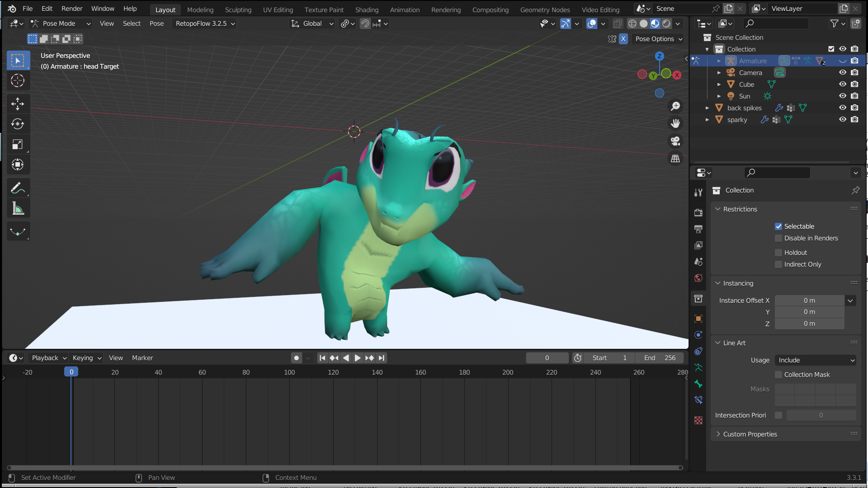Open the Pose Options popover

[658, 39]
